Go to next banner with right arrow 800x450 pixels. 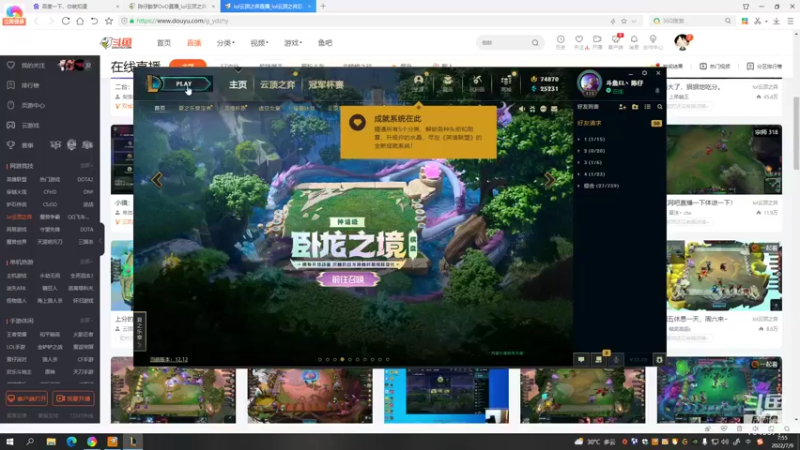click(x=549, y=180)
